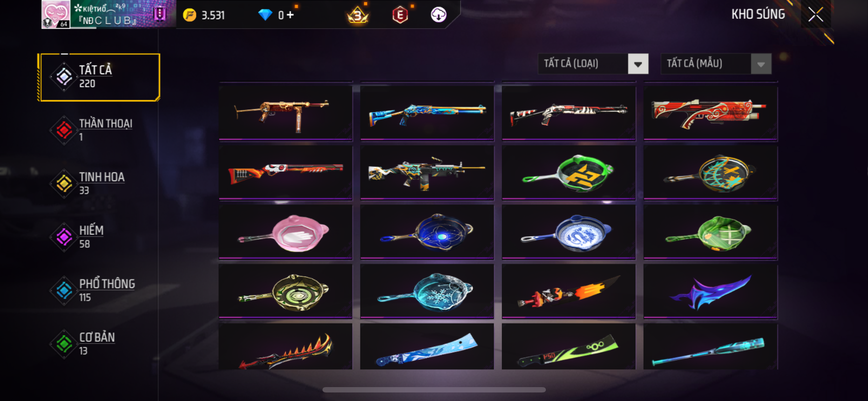Select the red dragon shotgun skin
The height and width of the screenshot is (401, 868).
point(711,113)
